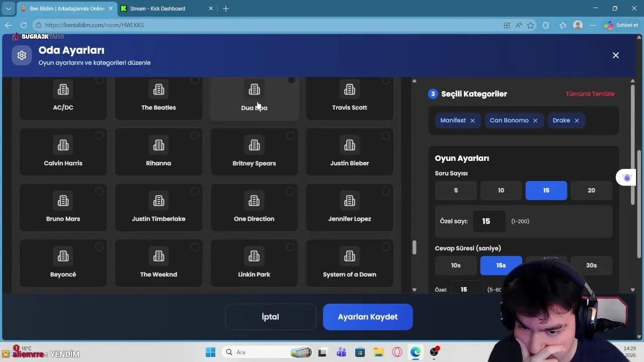Set Soru Sayısı to 20
644x362 pixels.
pyautogui.click(x=592, y=191)
